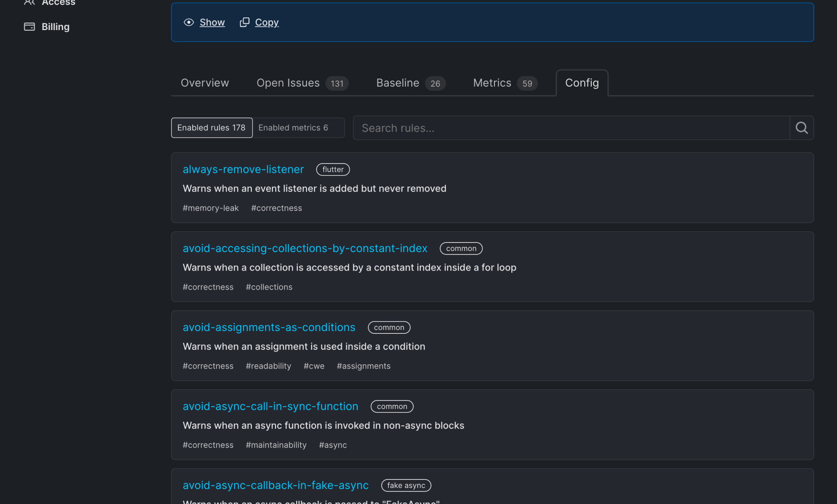The width and height of the screenshot is (837, 504).
Task: Click #correctness tag under avoid-async-call-in-sync-function
Action: pos(208,445)
